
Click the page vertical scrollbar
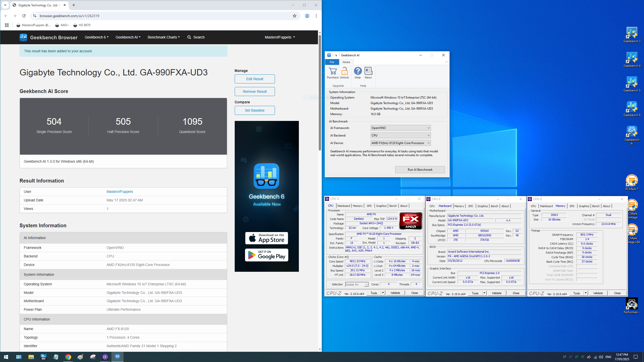point(320,93)
